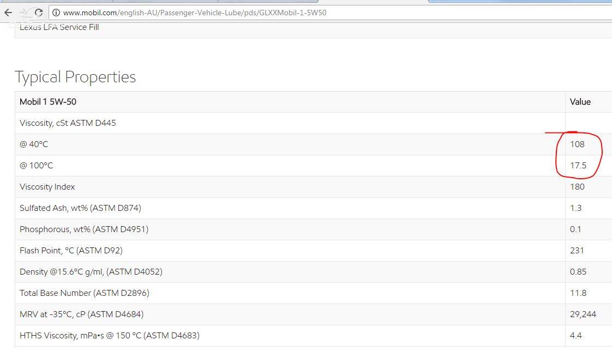The width and height of the screenshot is (612, 364).
Task: Select 'Phosphorous, wt% (ASTM D4951)' label
Action: point(84,229)
